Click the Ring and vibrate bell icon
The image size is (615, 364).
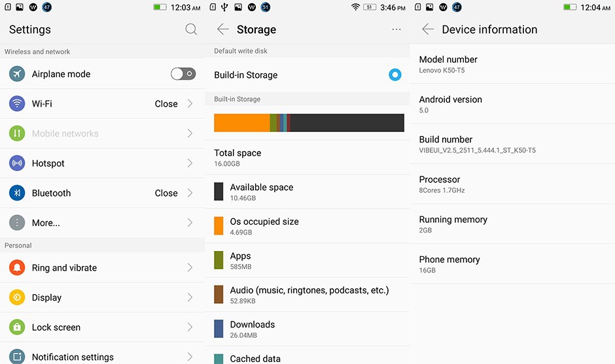click(17, 268)
